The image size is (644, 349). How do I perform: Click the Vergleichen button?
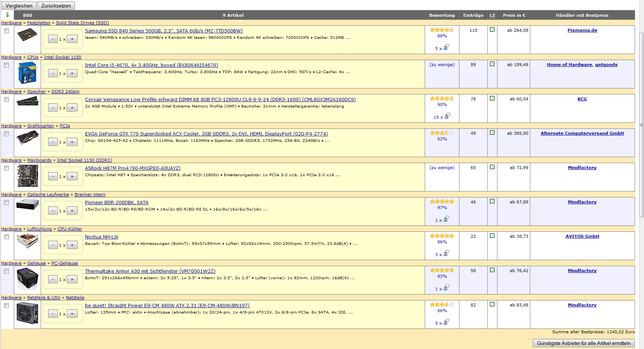(x=19, y=6)
